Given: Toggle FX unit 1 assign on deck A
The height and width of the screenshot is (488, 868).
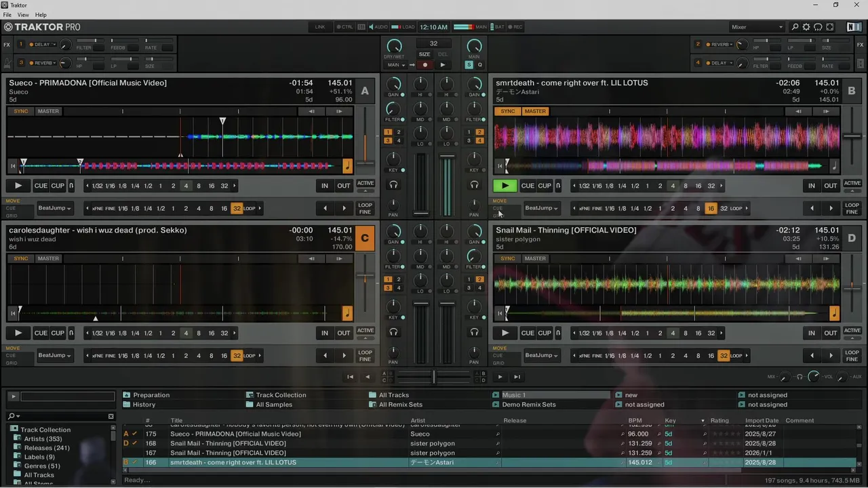Looking at the screenshot, I should click(388, 132).
